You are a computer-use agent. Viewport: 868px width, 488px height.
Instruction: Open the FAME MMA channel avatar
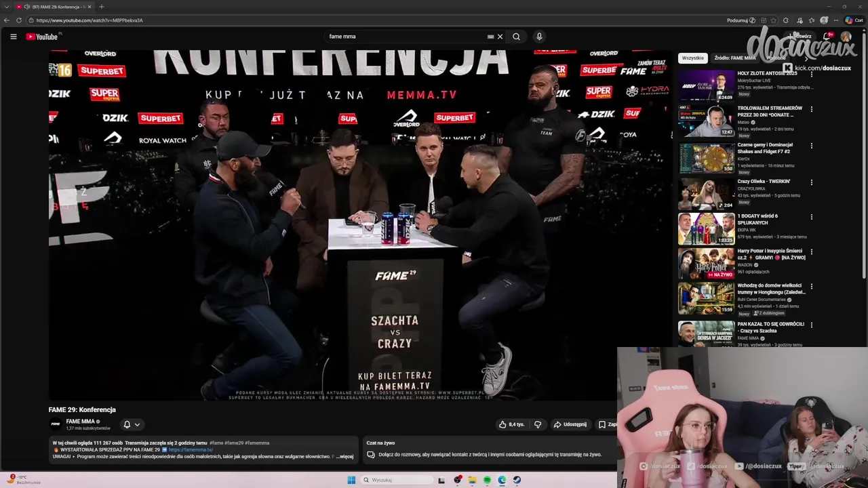pos(56,425)
